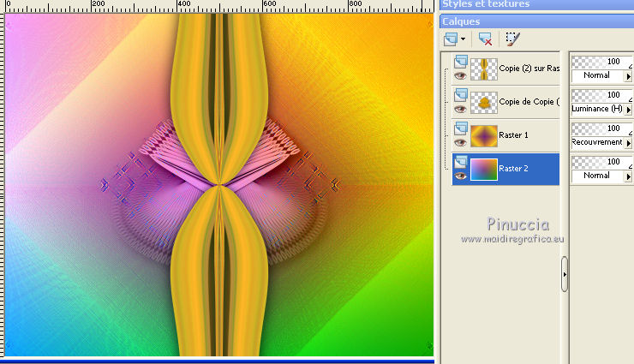The image size is (634, 364).
Task: Select the Raster 2 layer name
Action: click(x=513, y=169)
